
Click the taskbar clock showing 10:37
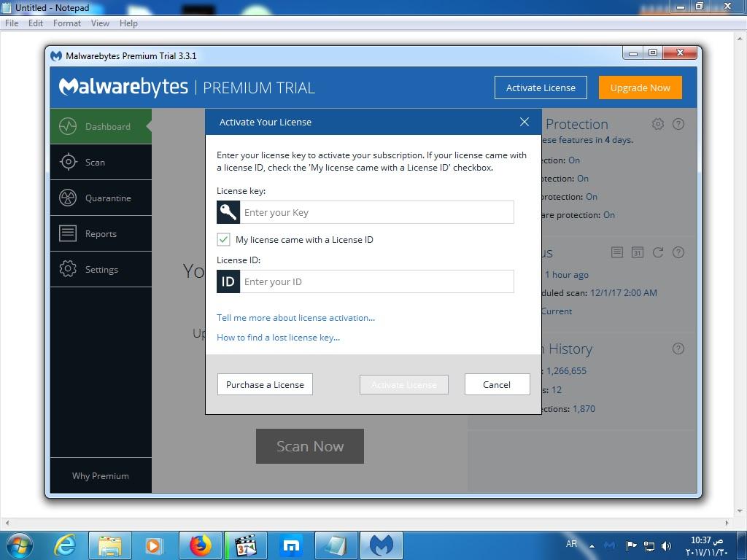tap(707, 546)
